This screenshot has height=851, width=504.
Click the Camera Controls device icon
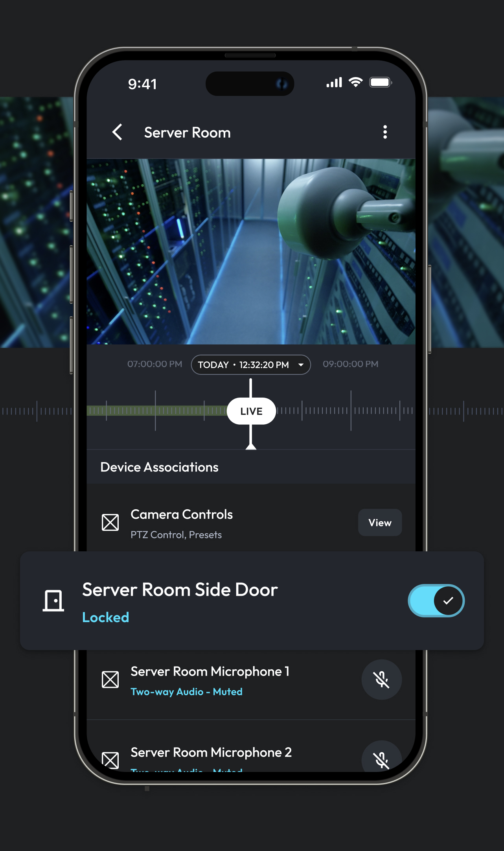(110, 523)
